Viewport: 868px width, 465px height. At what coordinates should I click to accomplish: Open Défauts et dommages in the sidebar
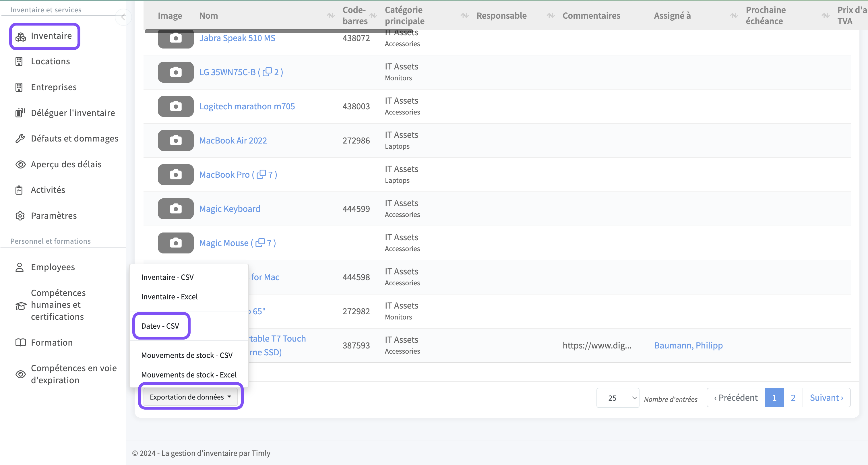click(x=74, y=138)
